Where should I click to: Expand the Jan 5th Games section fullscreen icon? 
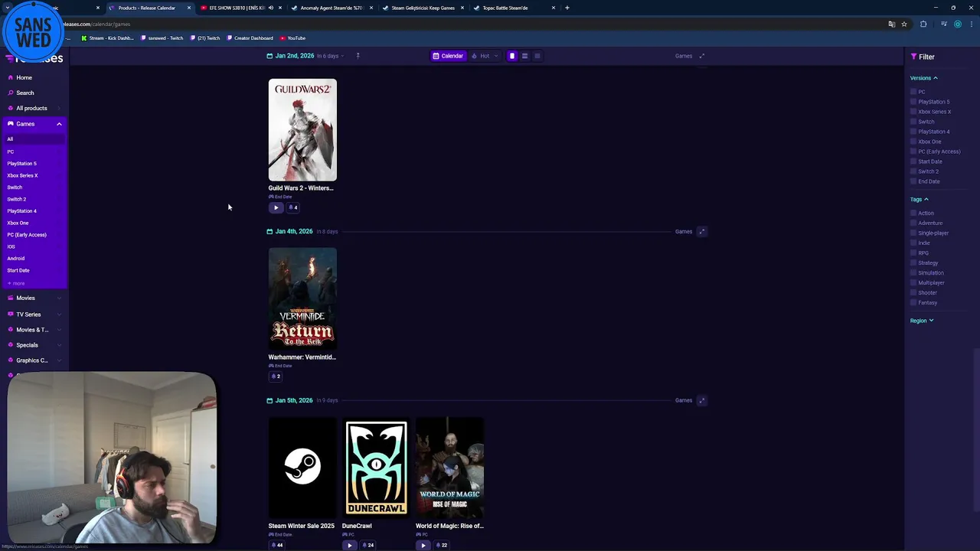(x=701, y=400)
